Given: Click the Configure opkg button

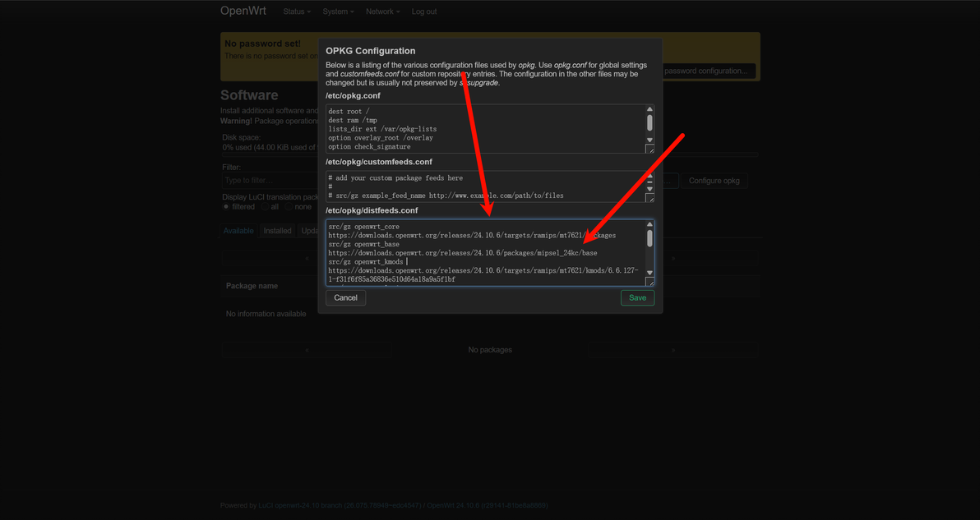Looking at the screenshot, I should [714, 181].
